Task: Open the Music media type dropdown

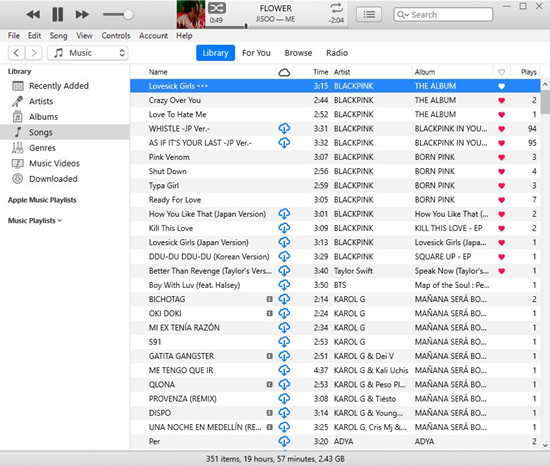Action: click(87, 53)
